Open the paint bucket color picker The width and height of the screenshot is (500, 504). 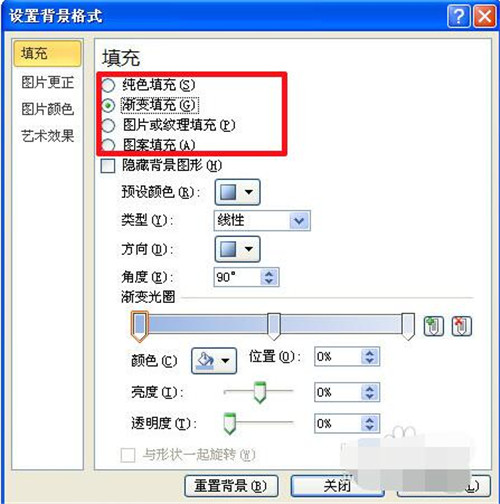(x=214, y=360)
